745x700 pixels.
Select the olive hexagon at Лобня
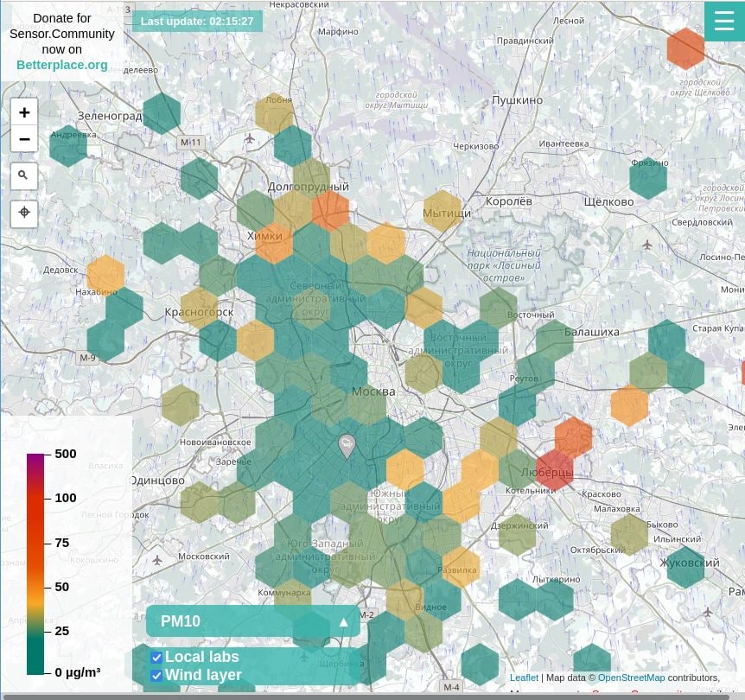(274, 113)
